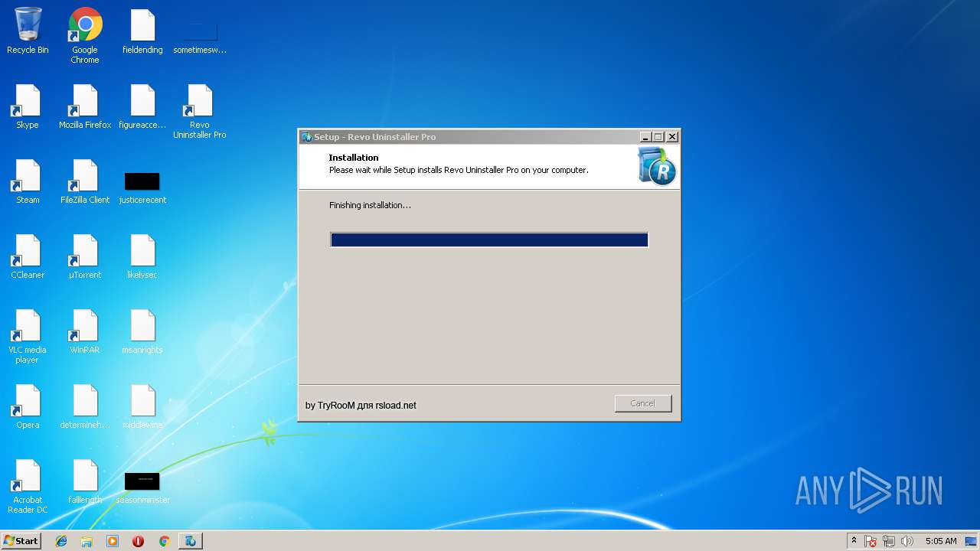The image size is (980, 551).
Task: Open Opera from the taskbar
Action: (x=138, y=541)
